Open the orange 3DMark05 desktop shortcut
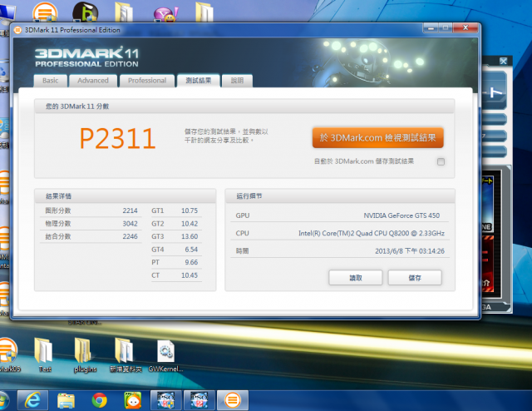Viewport: 532px width, 411px height. 7,355
